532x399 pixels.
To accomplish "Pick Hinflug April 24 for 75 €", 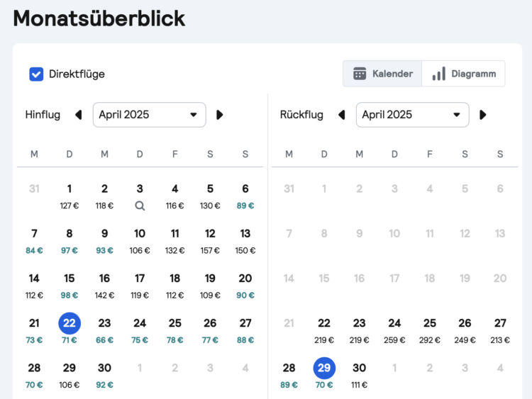I will coord(140,331).
